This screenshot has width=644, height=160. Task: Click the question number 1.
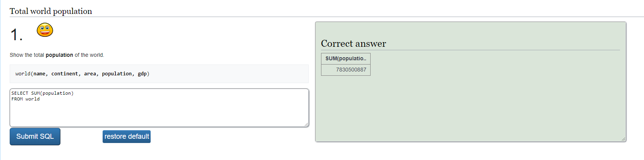click(16, 35)
